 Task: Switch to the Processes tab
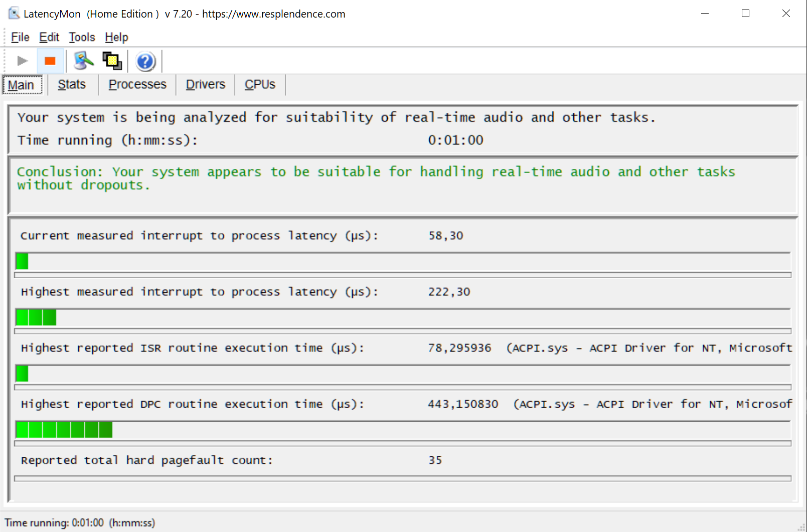(x=137, y=84)
